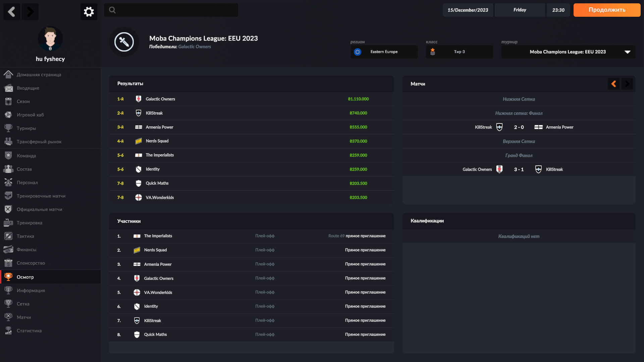Open the Tier-3 class selector

pyautogui.click(x=459, y=52)
